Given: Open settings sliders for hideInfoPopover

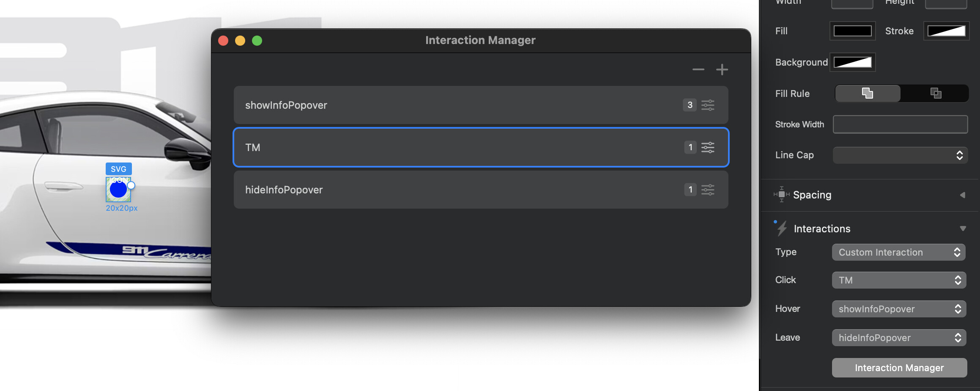Looking at the screenshot, I should (708, 190).
